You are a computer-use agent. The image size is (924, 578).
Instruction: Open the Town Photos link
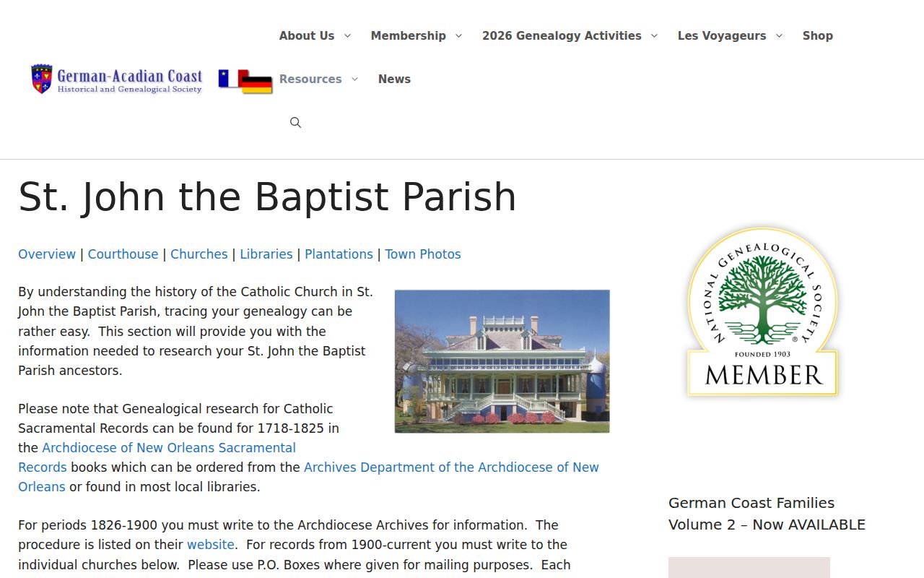(x=422, y=254)
